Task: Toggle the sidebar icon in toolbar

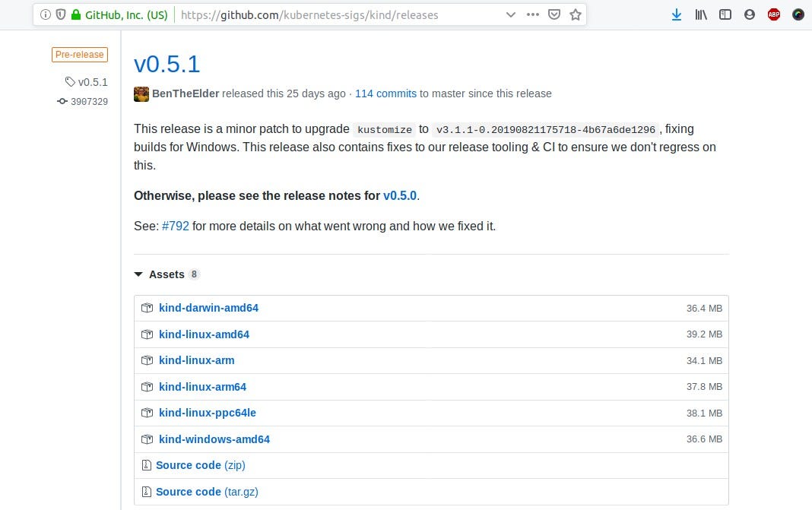Action: pos(725,15)
